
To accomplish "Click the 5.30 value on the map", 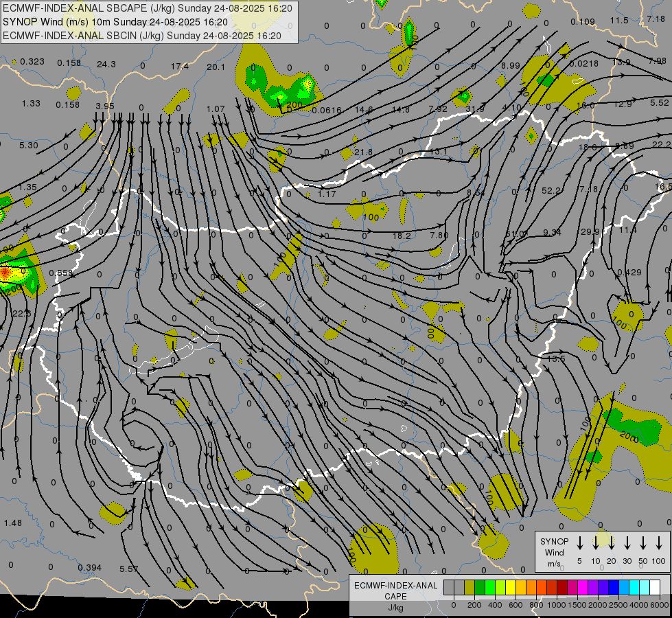I will pyautogui.click(x=29, y=146).
